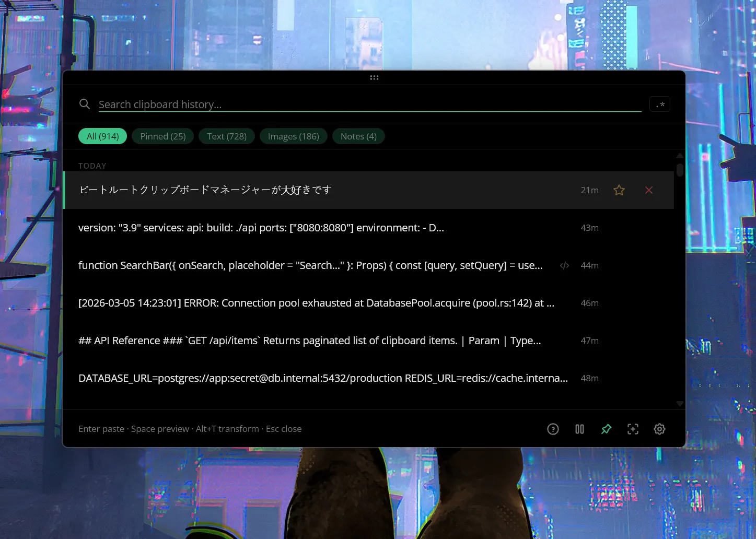Click scrollbar down arrow in history list
This screenshot has width=756, height=539.
(680, 403)
